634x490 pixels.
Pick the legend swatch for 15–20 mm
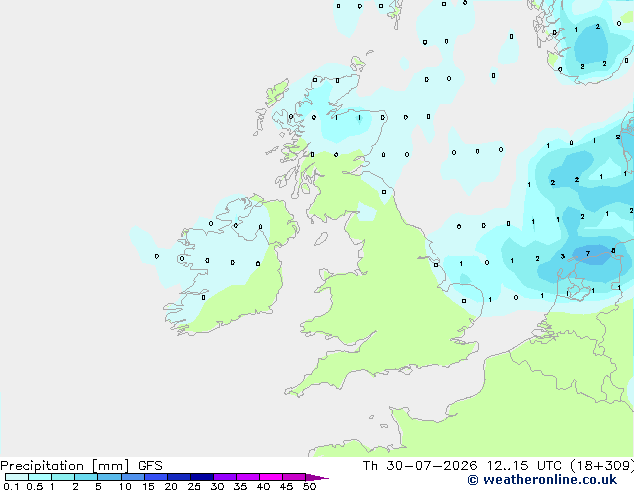tap(156, 477)
